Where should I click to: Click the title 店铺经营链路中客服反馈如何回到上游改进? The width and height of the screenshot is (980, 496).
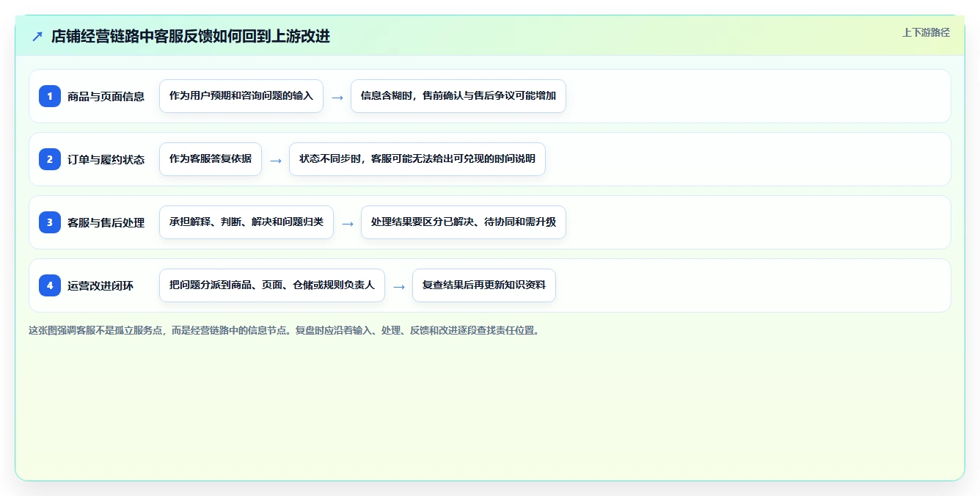tap(191, 36)
